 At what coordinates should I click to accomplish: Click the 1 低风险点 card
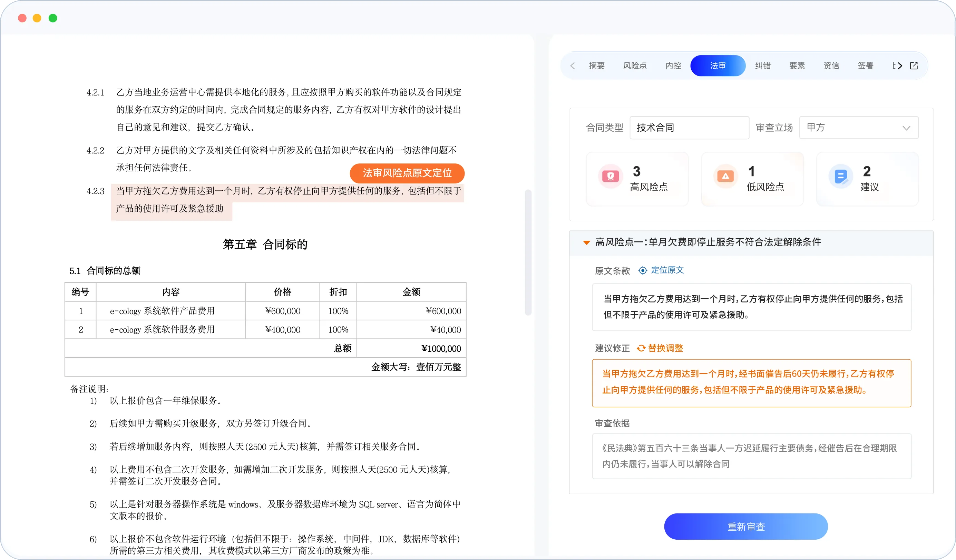click(752, 179)
